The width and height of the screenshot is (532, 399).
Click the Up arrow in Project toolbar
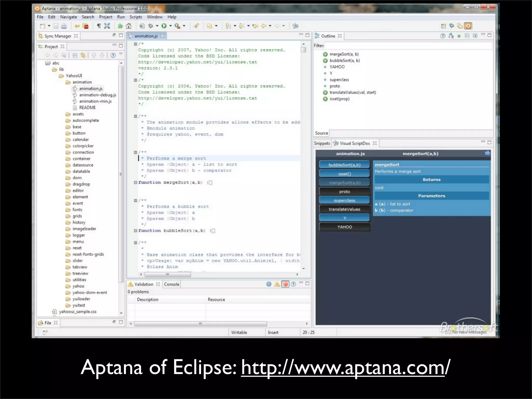pyautogui.click(x=94, y=55)
